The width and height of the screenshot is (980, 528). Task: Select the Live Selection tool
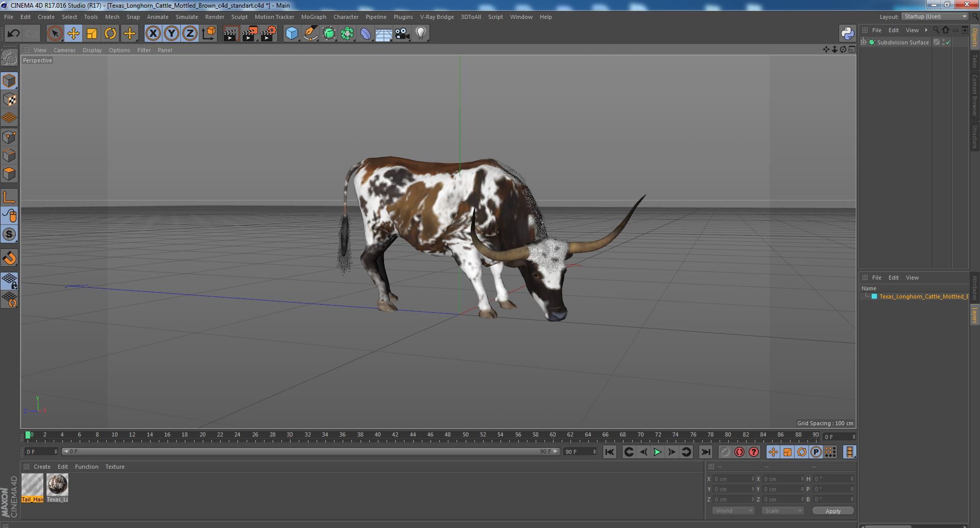55,34
